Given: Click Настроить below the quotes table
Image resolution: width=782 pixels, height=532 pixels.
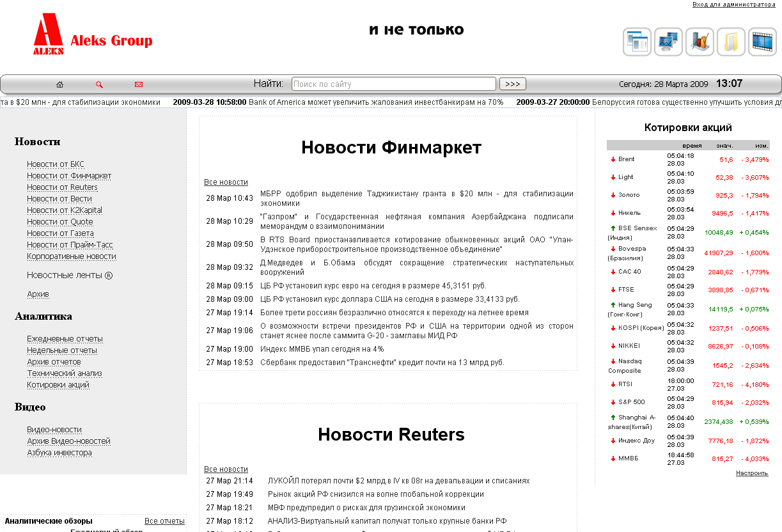Looking at the screenshot, I should pos(752,473).
